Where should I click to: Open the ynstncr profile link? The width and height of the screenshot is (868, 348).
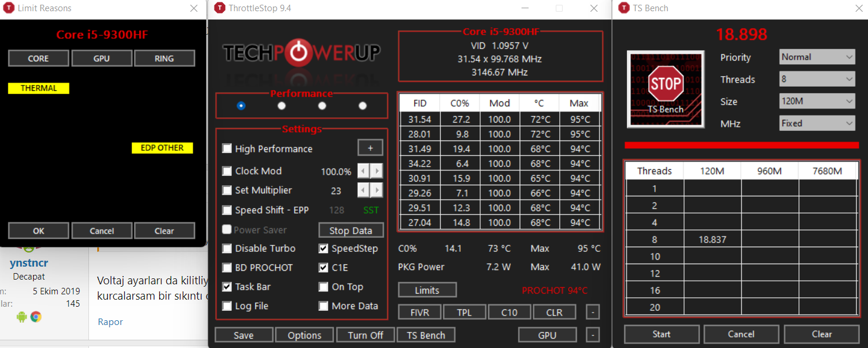click(x=29, y=263)
